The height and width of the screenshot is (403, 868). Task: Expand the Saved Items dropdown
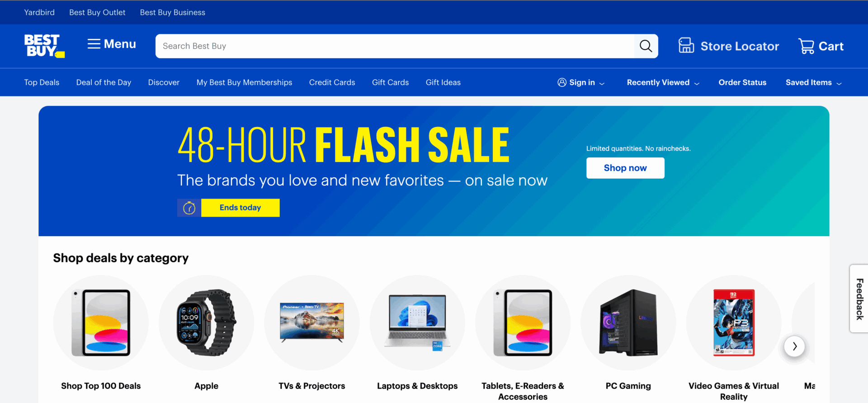[x=839, y=83]
